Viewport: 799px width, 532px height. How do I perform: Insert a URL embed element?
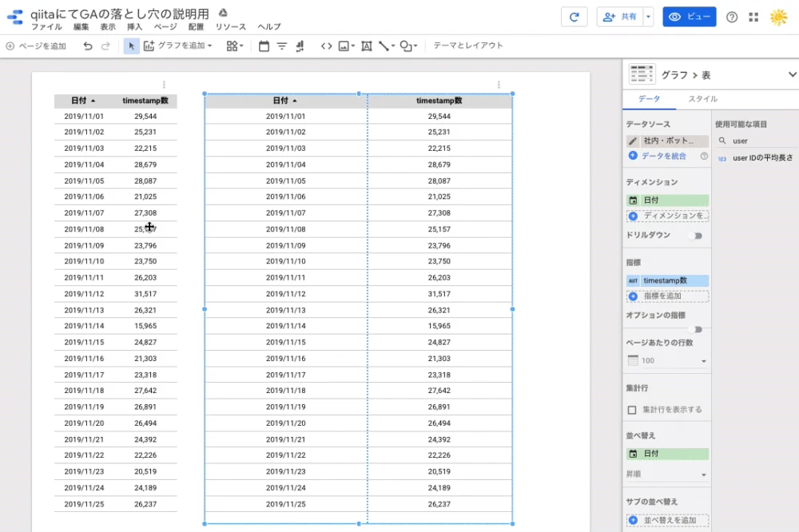point(327,46)
